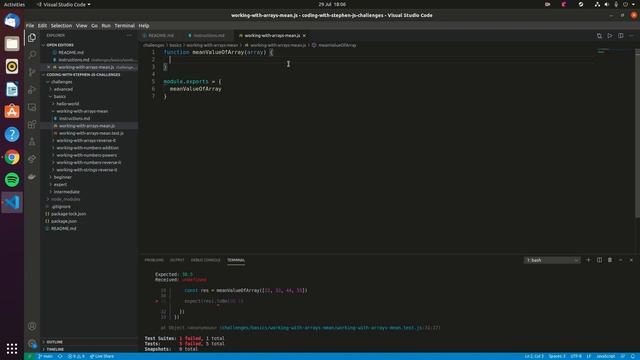Open .gitignore in the file tree
The height and width of the screenshot is (360, 640).
pyautogui.click(x=61, y=207)
